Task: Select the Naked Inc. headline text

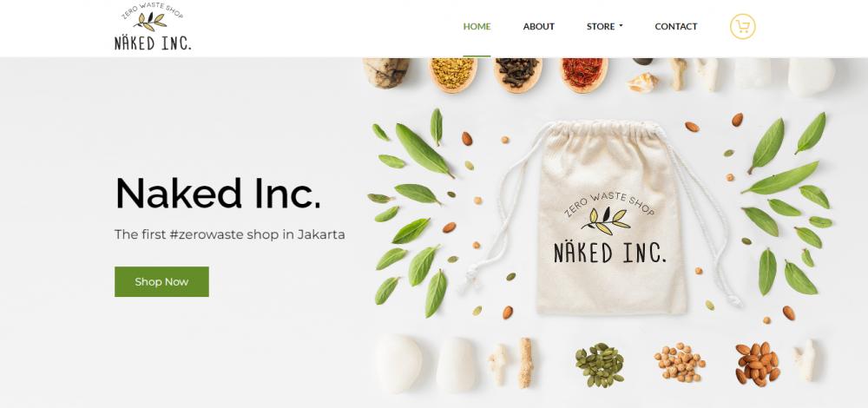Action: [x=218, y=194]
